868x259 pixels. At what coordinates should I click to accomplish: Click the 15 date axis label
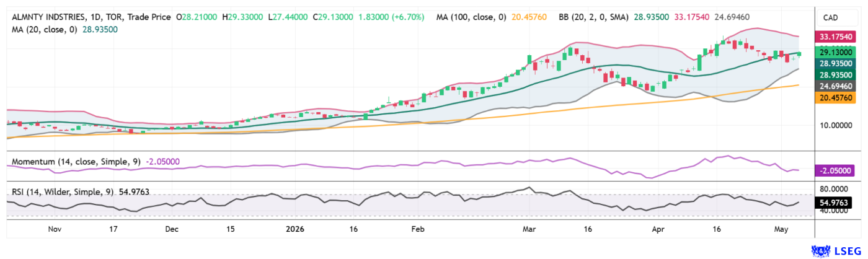230,229
